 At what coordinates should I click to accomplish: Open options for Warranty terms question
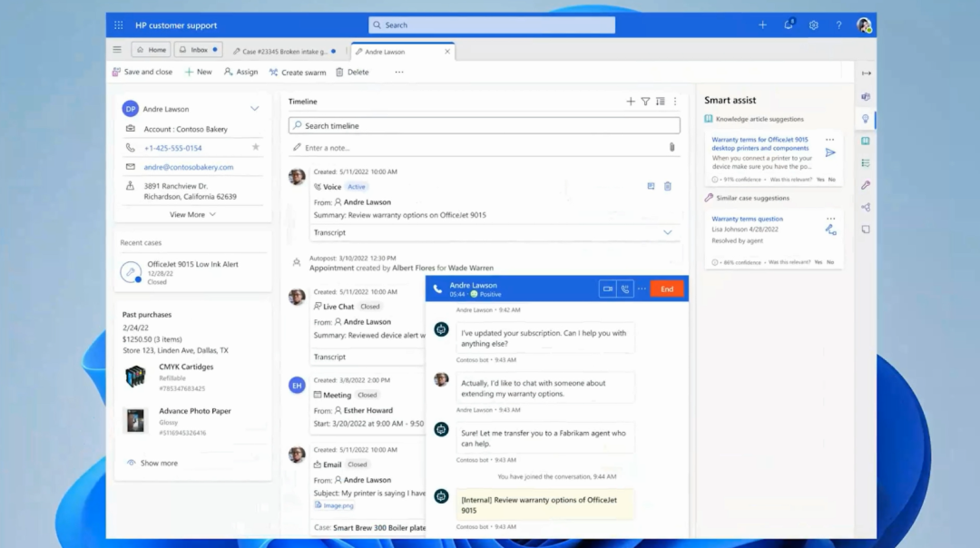(x=830, y=219)
